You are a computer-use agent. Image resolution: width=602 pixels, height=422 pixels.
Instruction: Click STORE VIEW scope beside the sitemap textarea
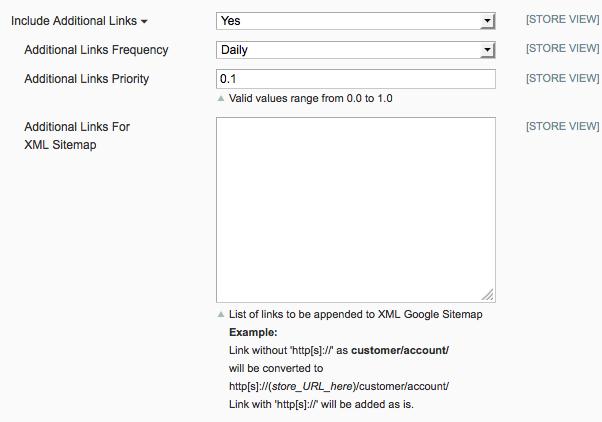(562, 127)
